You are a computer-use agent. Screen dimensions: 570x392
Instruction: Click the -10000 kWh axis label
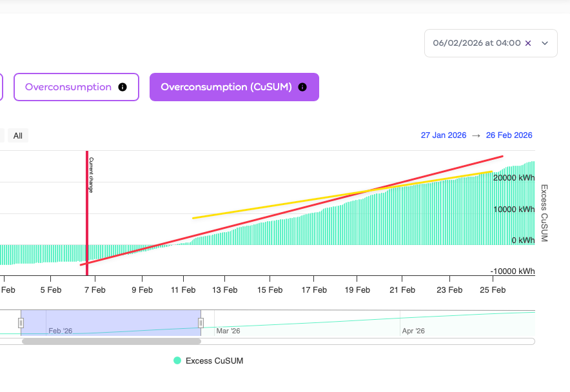(513, 271)
